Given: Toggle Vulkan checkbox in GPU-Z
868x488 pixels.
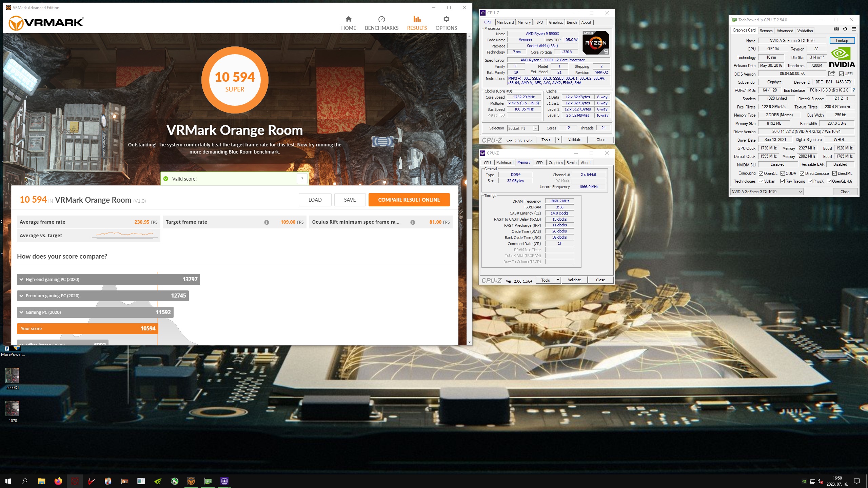Looking at the screenshot, I should click(x=761, y=181).
